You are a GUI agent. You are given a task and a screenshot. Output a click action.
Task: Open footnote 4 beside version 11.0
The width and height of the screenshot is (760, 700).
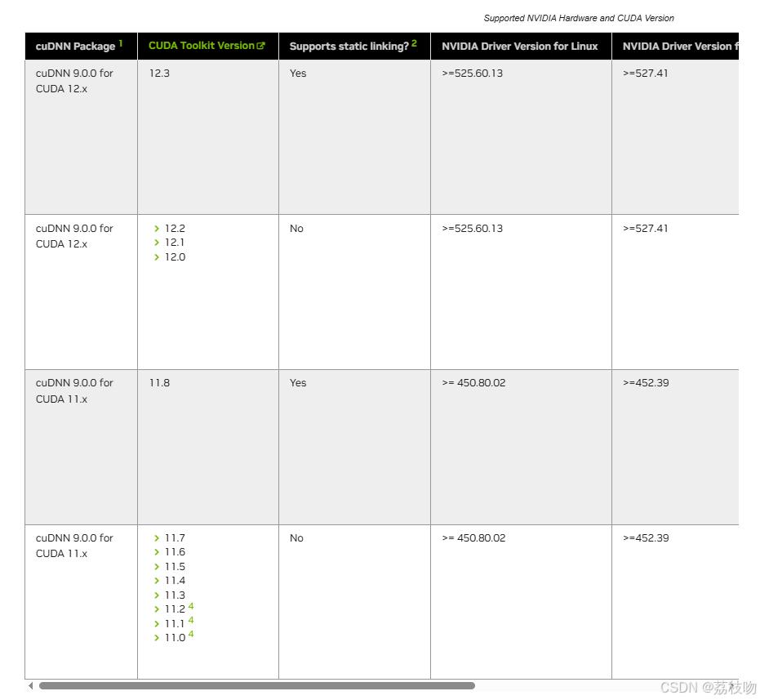tap(191, 635)
